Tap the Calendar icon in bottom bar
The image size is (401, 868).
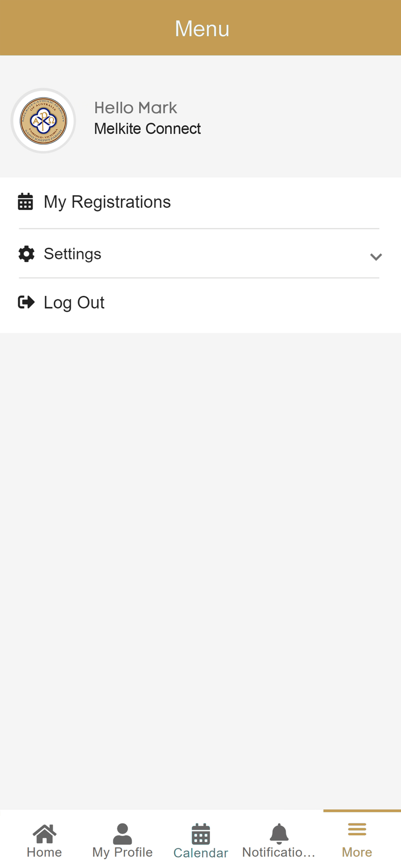click(201, 834)
